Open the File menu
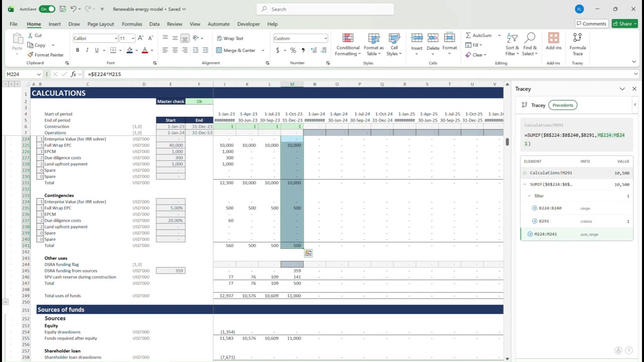The image size is (644, 362). [x=14, y=24]
